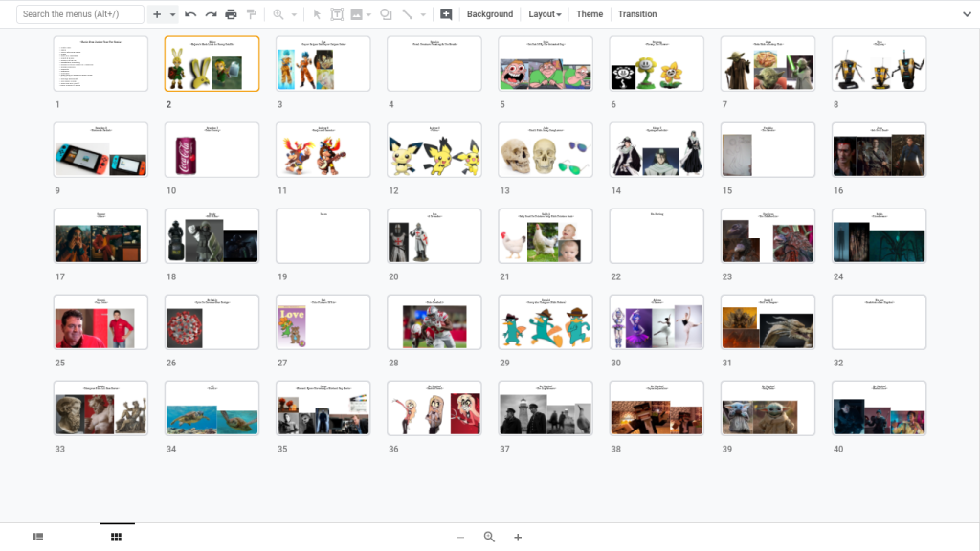Undo the last action
This screenshot has width=980, height=551.
(x=190, y=14)
